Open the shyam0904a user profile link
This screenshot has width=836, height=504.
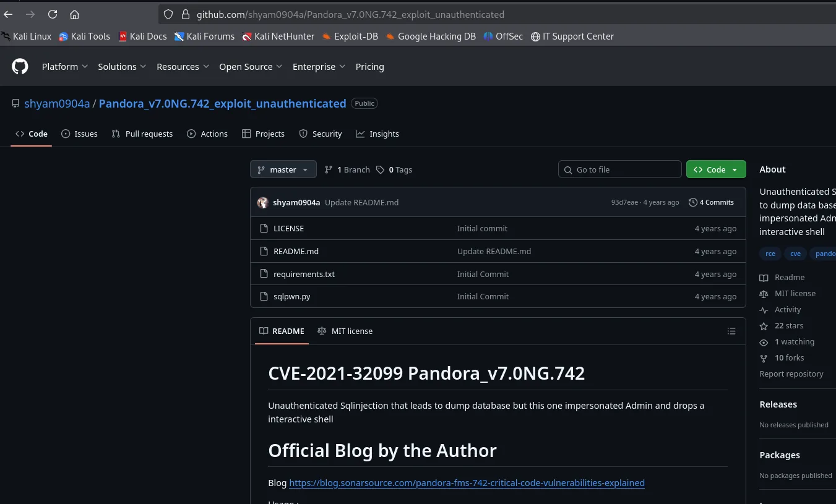tap(57, 103)
